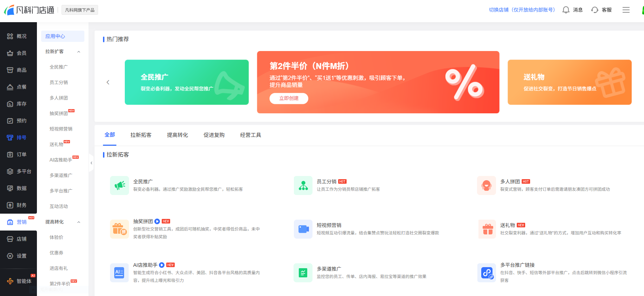Open the 多渠道推广 green checklist icon
644x296 pixels.
click(303, 273)
